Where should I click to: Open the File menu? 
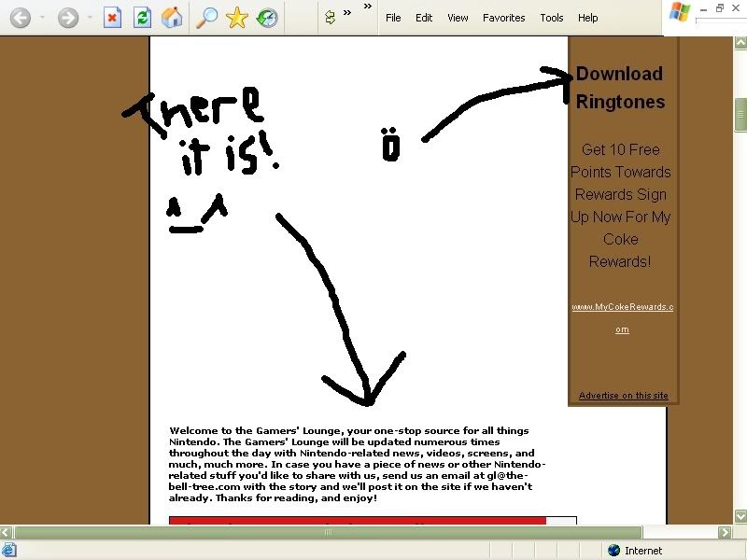[x=393, y=18]
